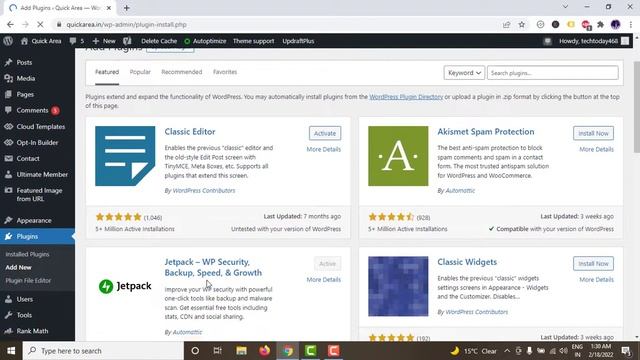View More Details for Classic Widgets
Viewport: 640px width, 360px height.
(x=596, y=280)
